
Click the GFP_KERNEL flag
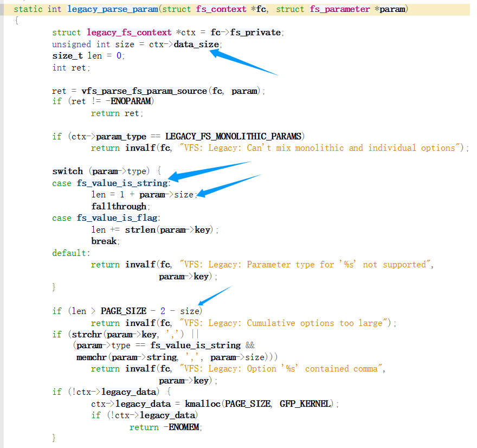click(305, 404)
